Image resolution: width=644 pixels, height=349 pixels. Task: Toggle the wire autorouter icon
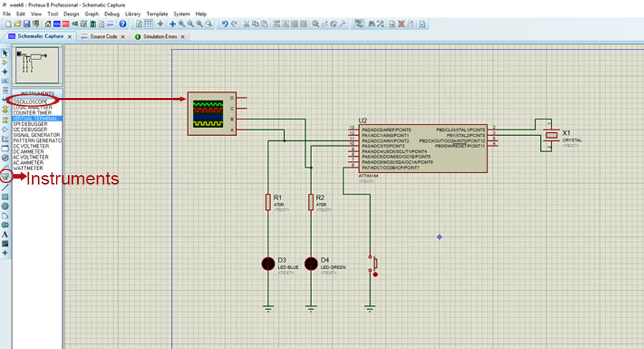(x=358, y=24)
